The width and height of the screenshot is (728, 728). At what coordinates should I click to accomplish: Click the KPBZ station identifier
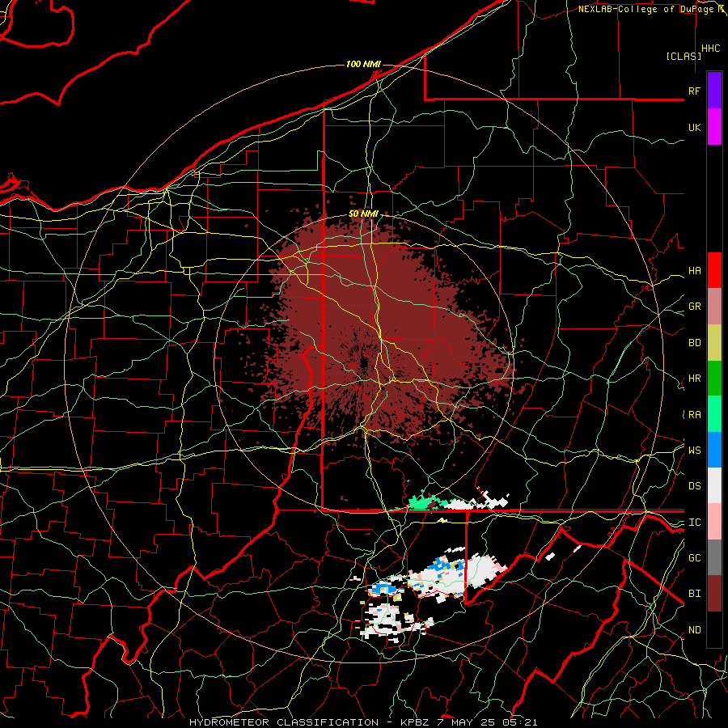click(x=415, y=722)
